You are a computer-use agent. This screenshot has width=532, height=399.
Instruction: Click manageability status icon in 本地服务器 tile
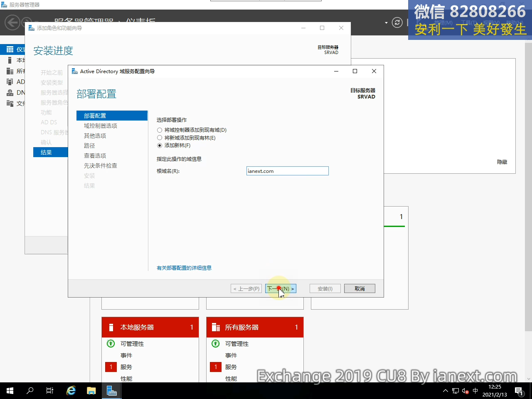111,344
